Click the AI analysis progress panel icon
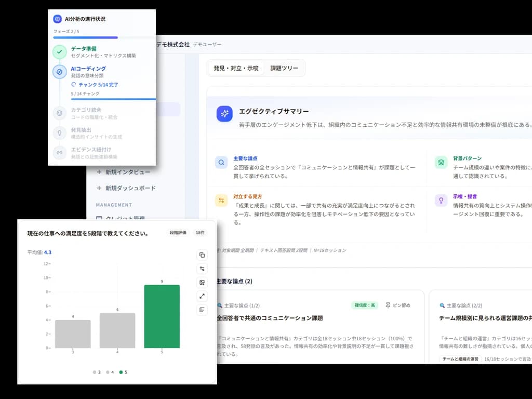Image resolution: width=532 pixels, height=399 pixels. coord(57,19)
